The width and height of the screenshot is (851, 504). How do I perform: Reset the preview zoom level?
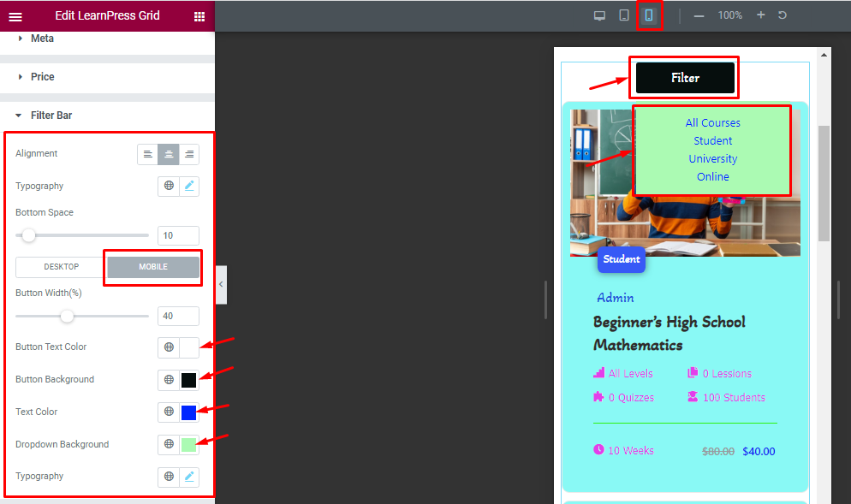coord(782,15)
